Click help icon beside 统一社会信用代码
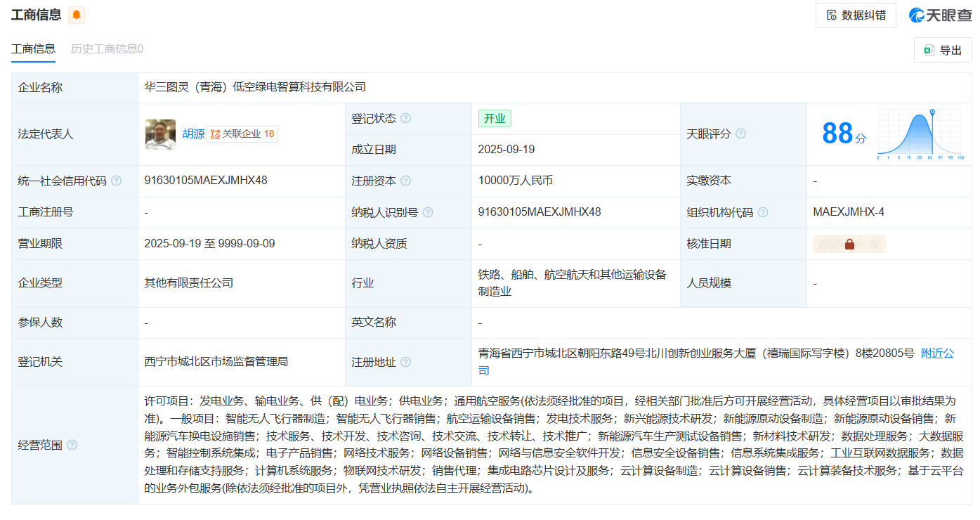Image resolution: width=980 pixels, height=520 pixels. pos(116,181)
